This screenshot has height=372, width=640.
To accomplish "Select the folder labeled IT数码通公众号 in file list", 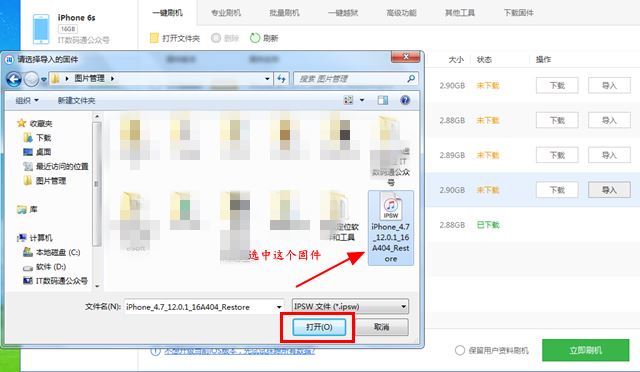I will (391, 151).
